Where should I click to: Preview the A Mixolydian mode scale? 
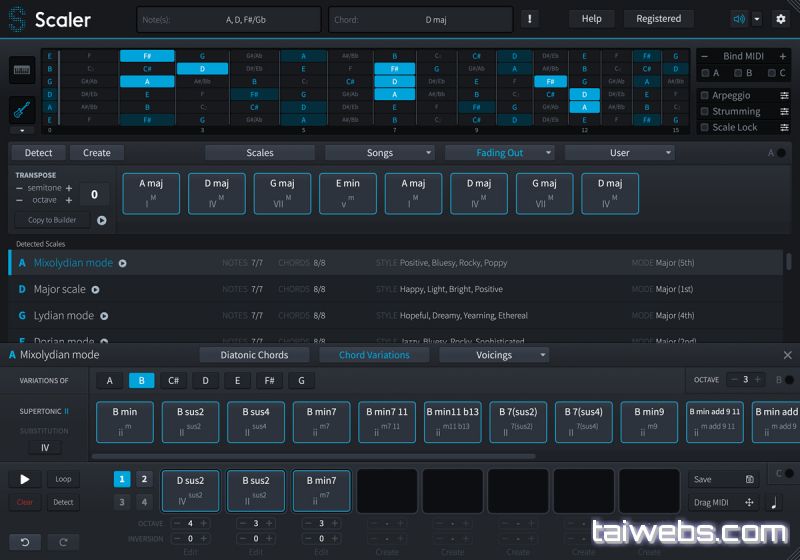click(122, 263)
